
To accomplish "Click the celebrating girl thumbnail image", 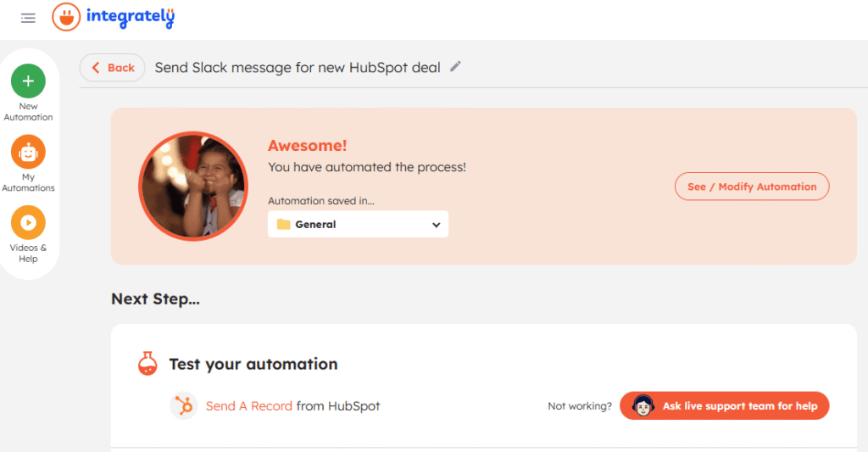I will (192, 186).
